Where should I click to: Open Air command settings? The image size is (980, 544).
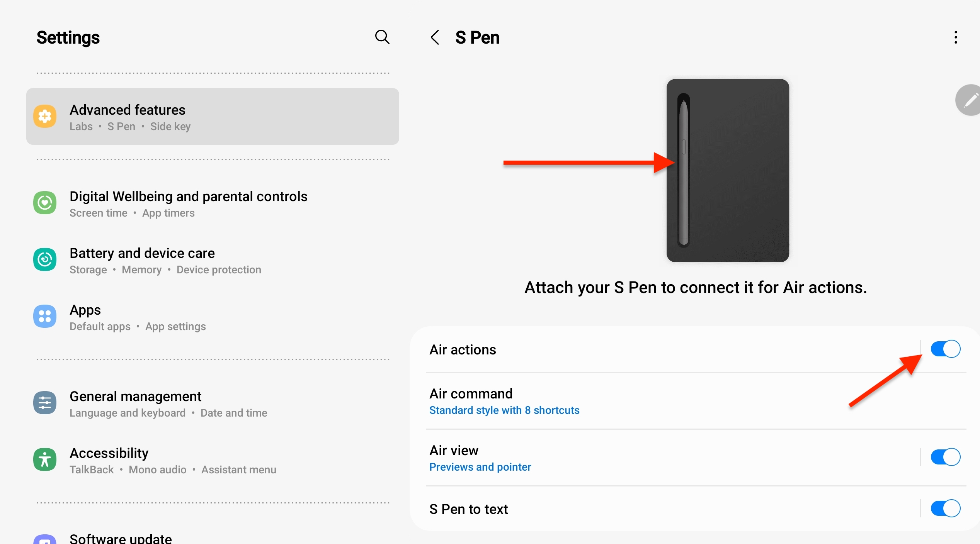(471, 394)
